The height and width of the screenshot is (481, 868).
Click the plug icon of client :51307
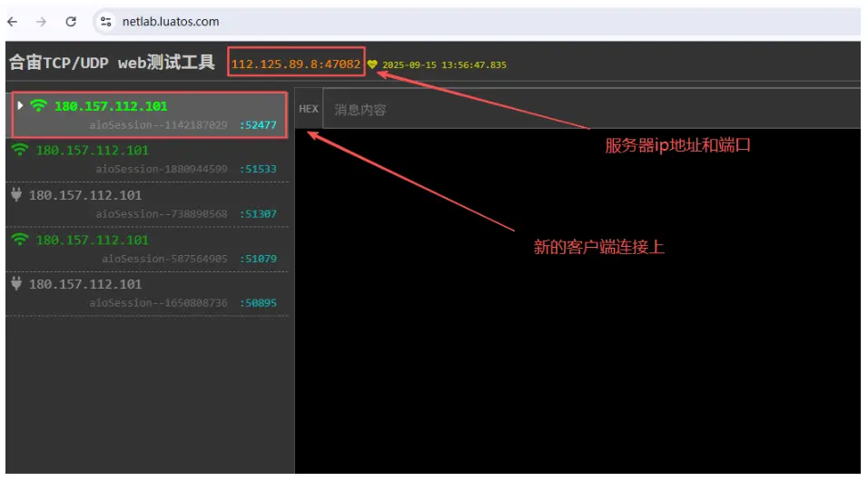(x=16, y=194)
